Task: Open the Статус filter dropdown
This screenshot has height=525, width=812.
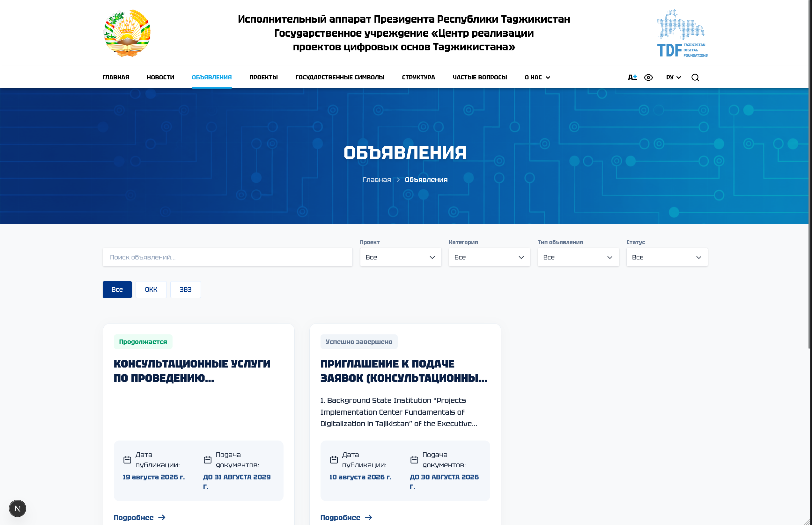Action: (x=667, y=257)
